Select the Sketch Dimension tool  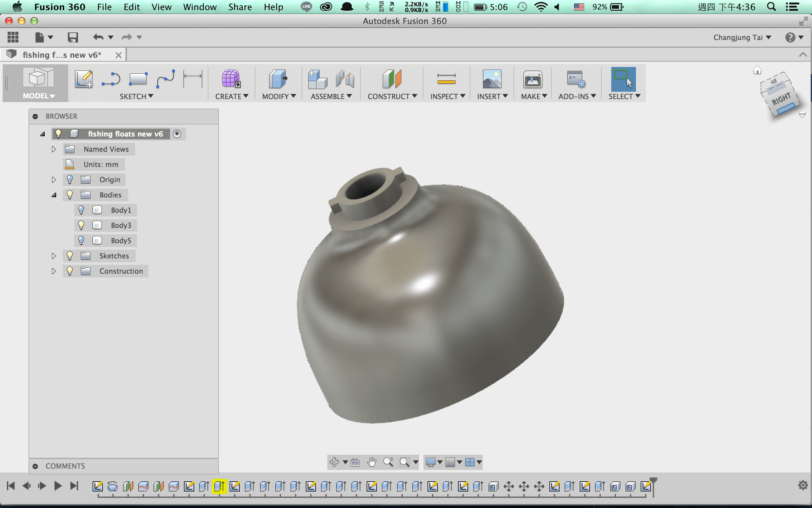click(x=193, y=79)
